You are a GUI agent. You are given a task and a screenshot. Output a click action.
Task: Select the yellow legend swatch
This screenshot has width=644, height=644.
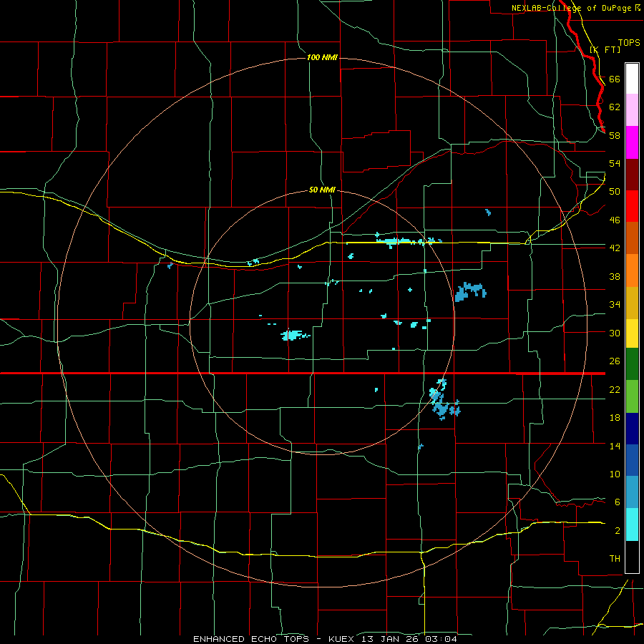[x=632, y=333]
